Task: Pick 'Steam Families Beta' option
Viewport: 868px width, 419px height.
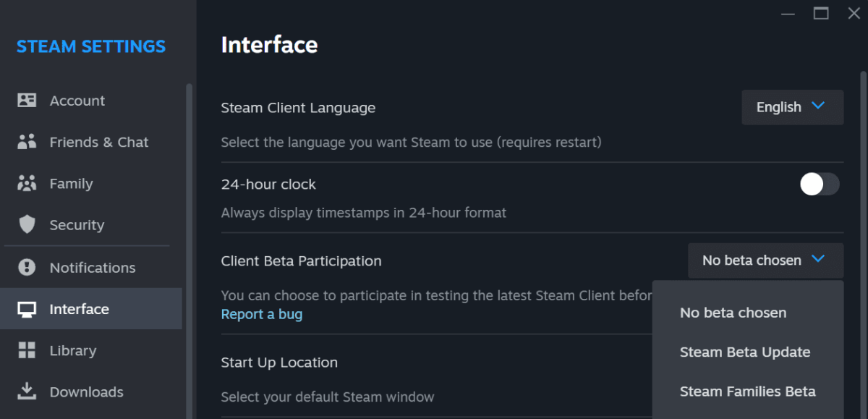Action: pos(748,392)
